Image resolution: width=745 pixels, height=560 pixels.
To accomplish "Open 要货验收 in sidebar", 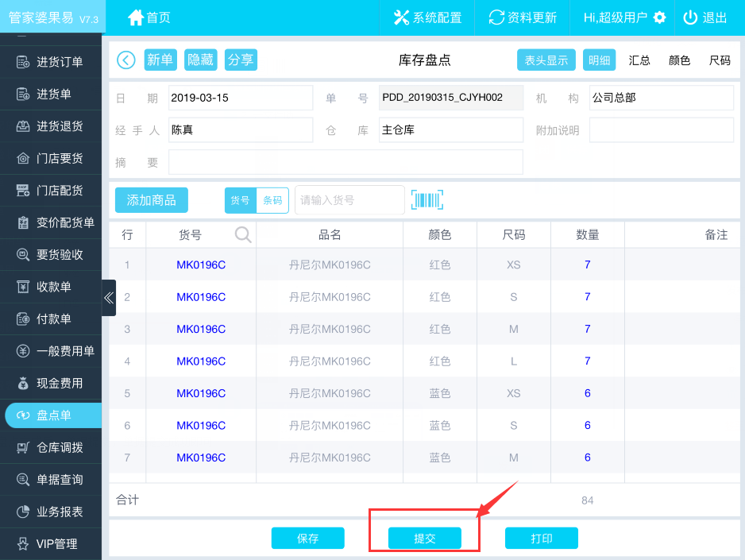I will (x=51, y=255).
